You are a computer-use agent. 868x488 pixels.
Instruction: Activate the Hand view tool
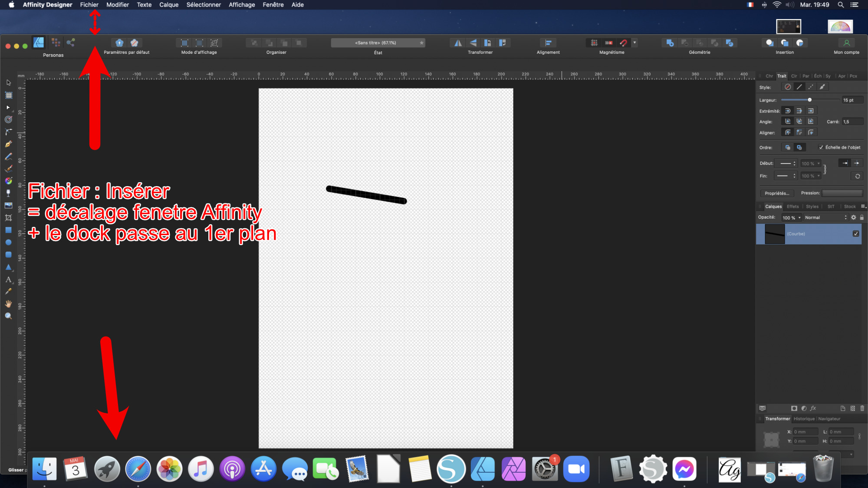(8, 304)
